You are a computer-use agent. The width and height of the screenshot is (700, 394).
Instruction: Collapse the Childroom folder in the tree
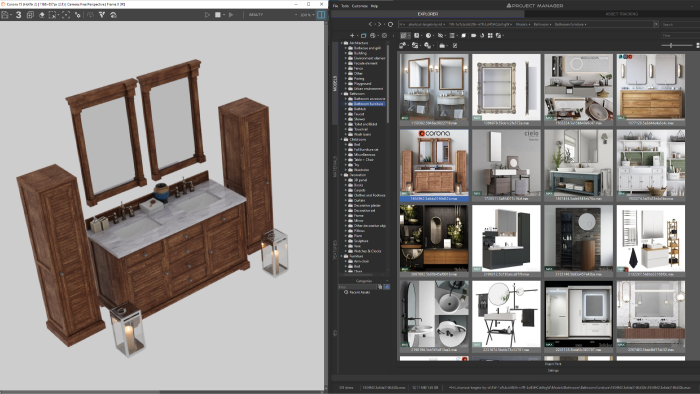[x=342, y=140]
